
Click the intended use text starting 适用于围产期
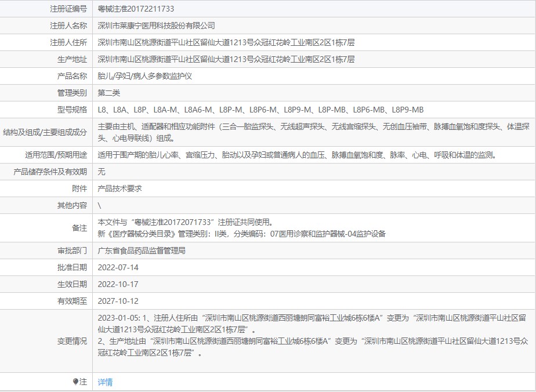[x=298, y=155]
